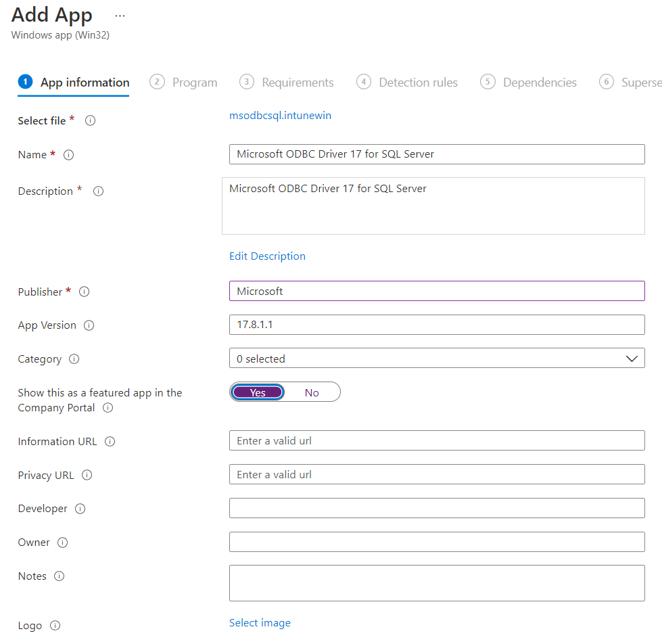Focus the Information URL input field

[x=437, y=440]
